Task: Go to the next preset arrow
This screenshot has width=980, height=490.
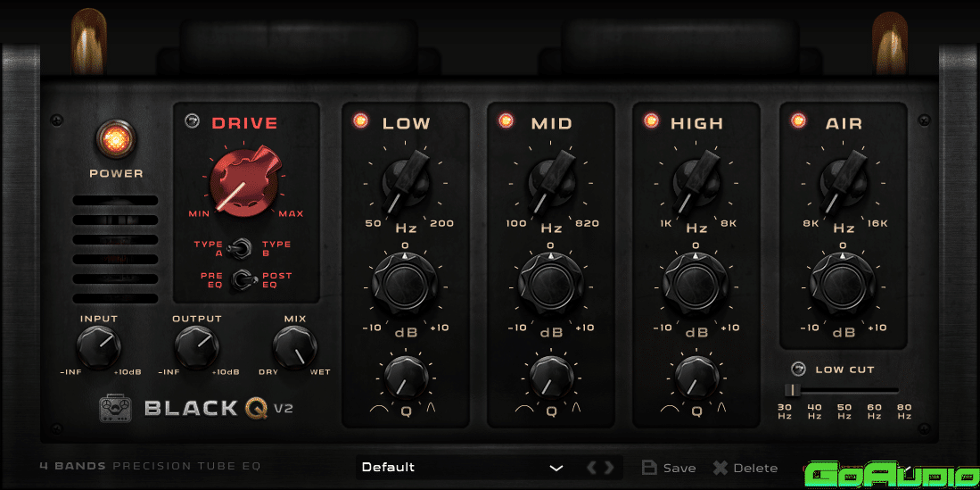Action: pos(609,468)
